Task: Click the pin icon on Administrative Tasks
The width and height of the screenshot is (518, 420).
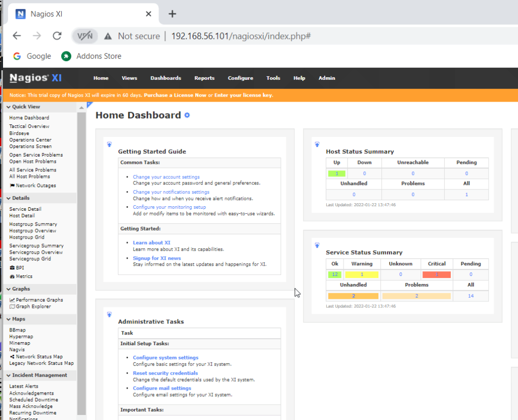Action: (x=109, y=314)
